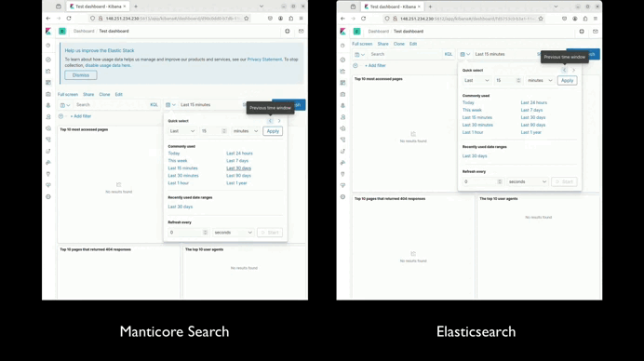Open Management gear icon in Elasticsearch sidebar

coord(343,196)
